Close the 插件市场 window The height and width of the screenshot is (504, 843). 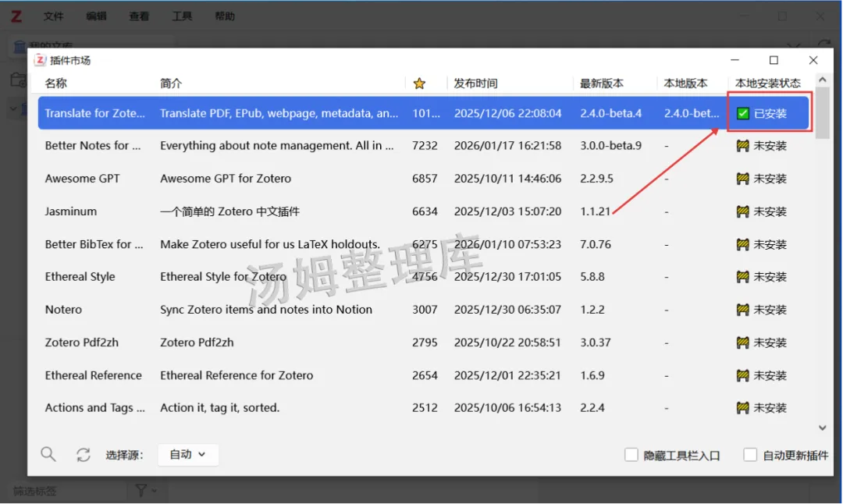813,60
